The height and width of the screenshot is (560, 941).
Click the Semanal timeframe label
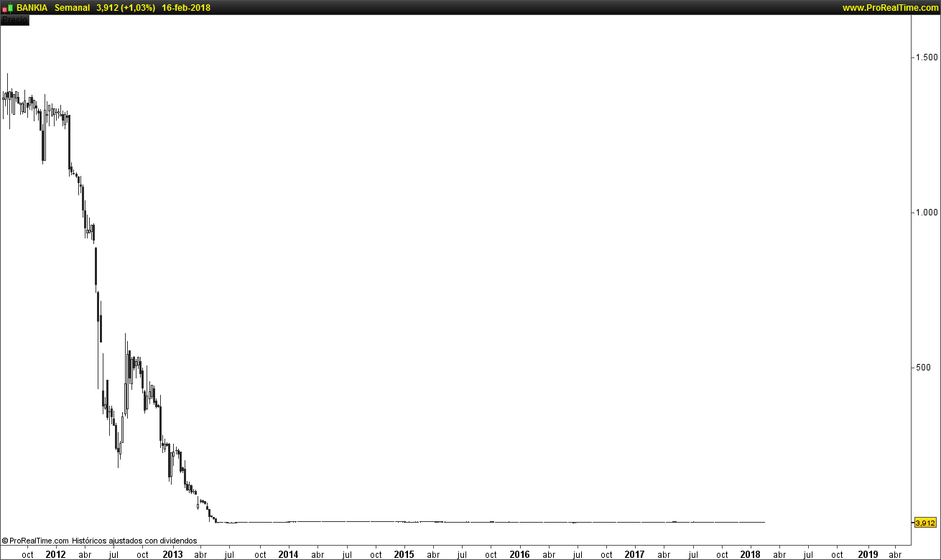tap(73, 8)
